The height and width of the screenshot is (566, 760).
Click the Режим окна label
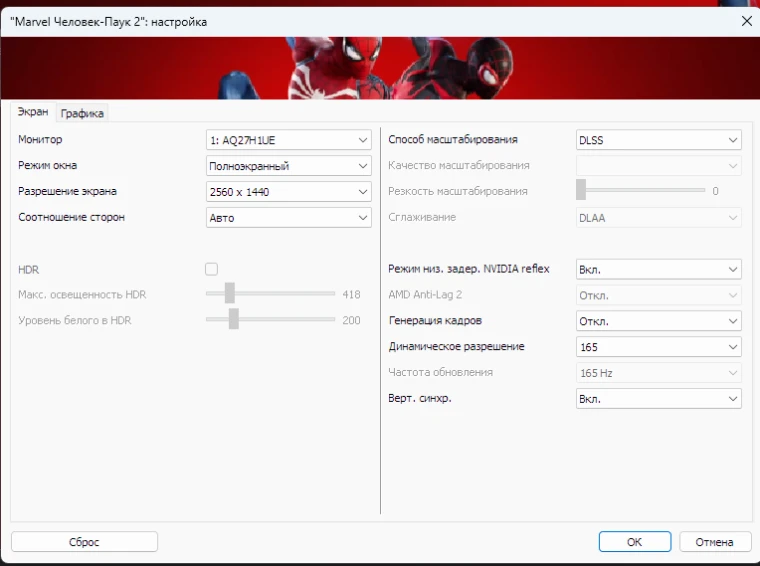pos(48,165)
